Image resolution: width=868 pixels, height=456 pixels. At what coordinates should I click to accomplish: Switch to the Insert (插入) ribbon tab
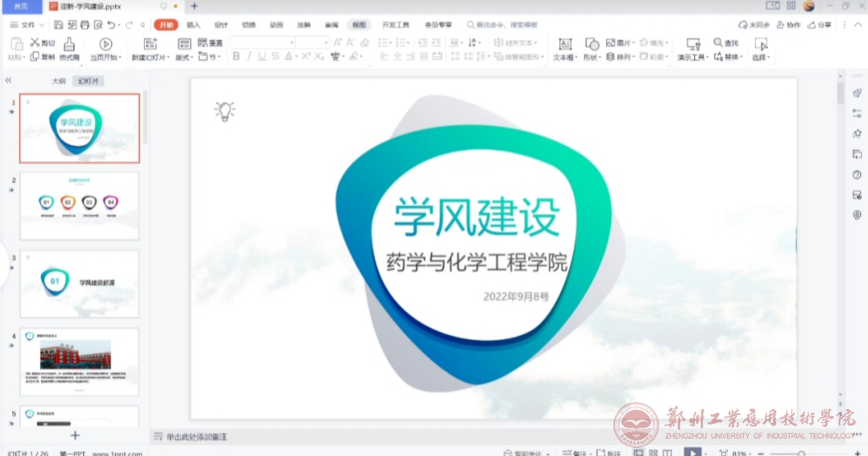click(193, 25)
